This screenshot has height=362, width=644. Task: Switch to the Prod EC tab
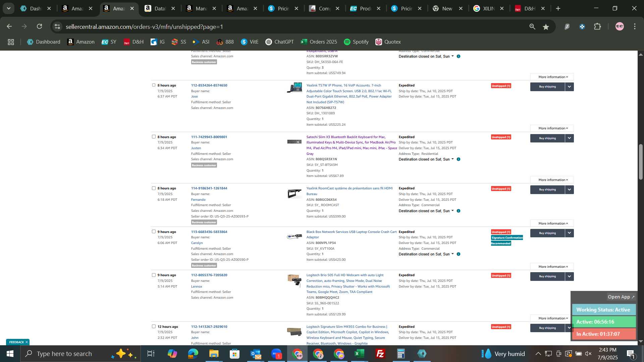365,8
